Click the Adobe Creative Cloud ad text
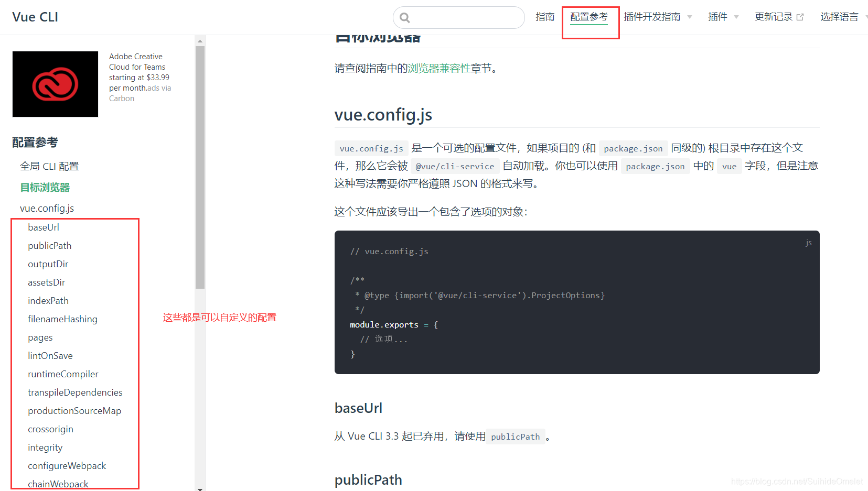The height and width of the screenshot is (491, 868). [139, 72]
